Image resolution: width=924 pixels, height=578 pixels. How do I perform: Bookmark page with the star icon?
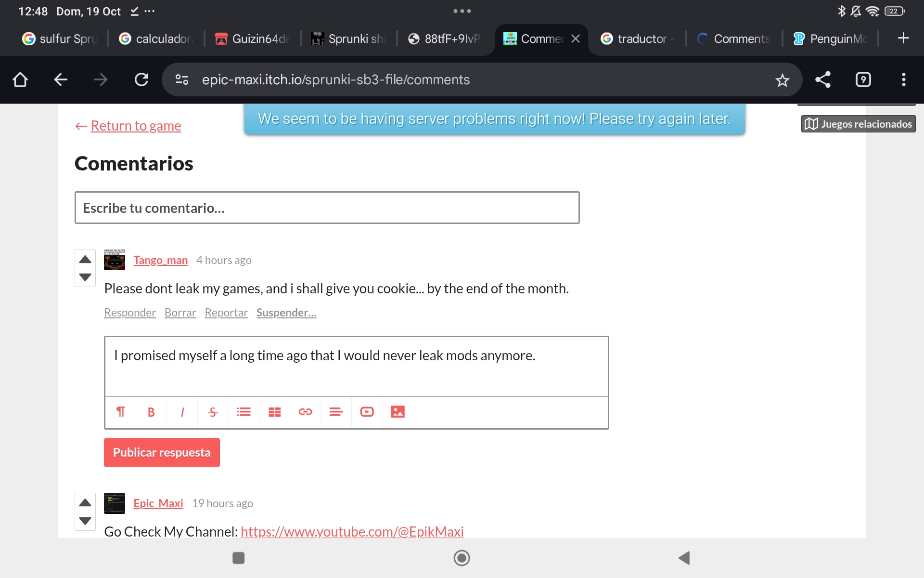tap(782, 79)
